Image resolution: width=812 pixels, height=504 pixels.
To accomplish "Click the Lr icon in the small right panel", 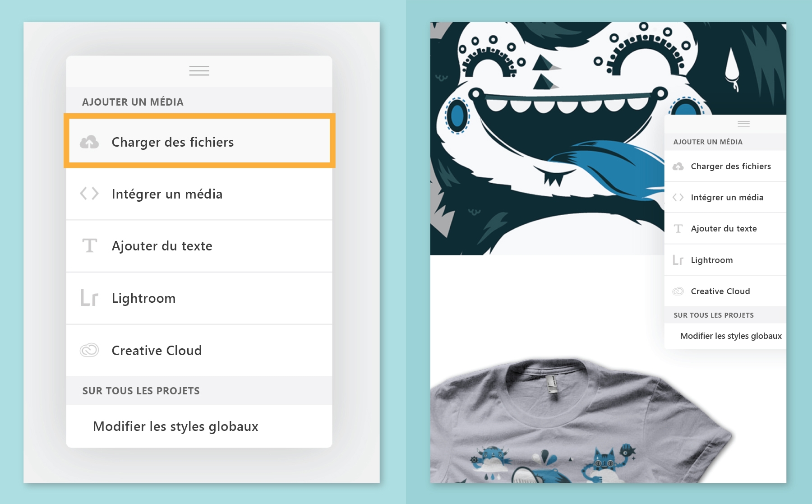I will [678, 260].
